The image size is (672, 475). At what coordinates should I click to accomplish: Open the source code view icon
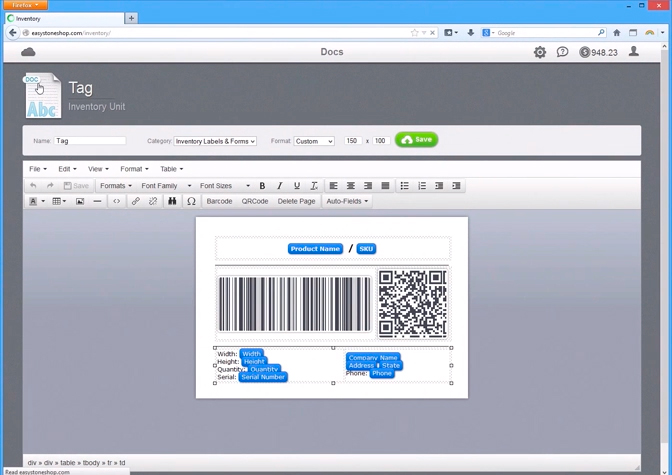[x=116, y=201]
